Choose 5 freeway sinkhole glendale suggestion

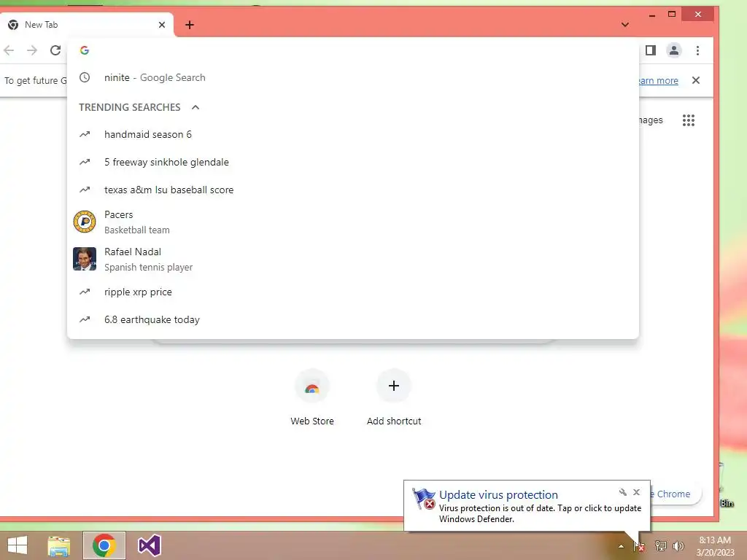[x=352, y=162]
